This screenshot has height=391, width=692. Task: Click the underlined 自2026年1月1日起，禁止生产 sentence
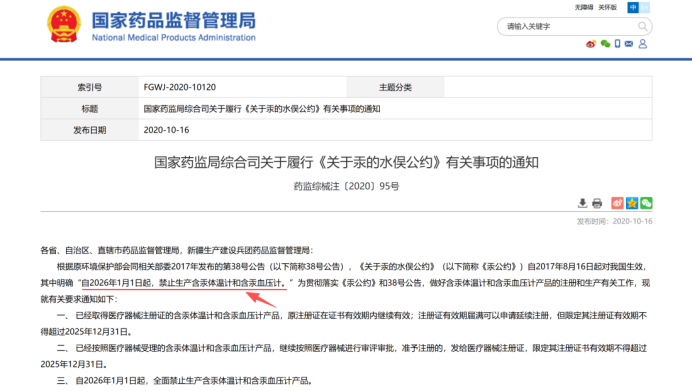tap(184, 283)
